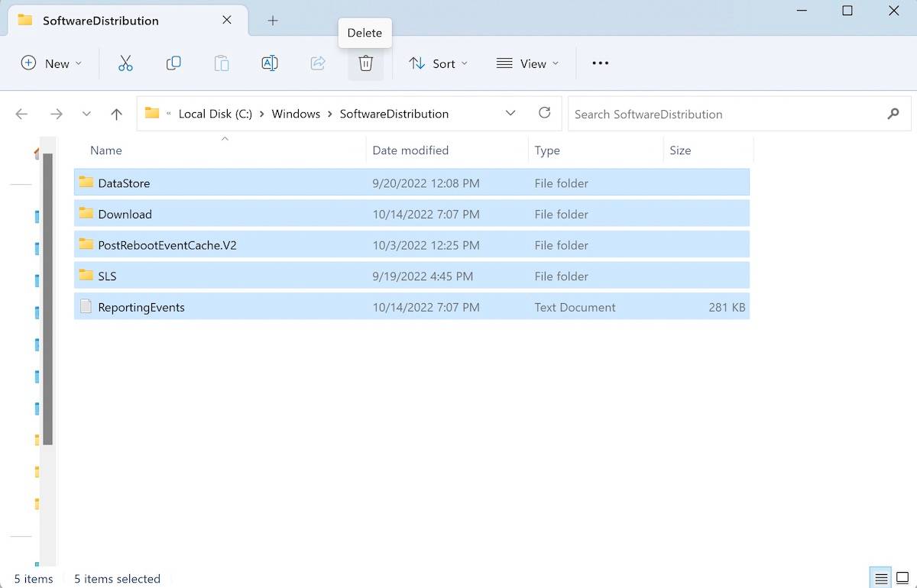Click the Search SoftwareDistribution field
The height and width of the screenshot is (588, 917).
(722, 114)
